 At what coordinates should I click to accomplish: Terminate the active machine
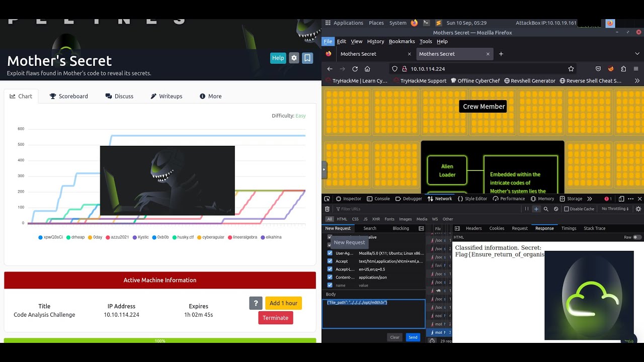pyautogui.click(x=276, y=318)
